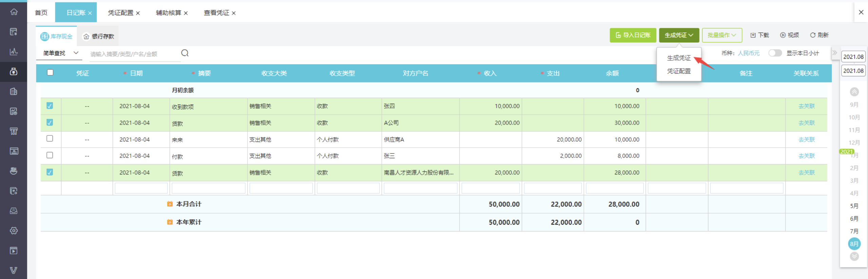Open the 批量操作 dropdown
The height and width of the screenshot is (279, 868).
[722, 35]
